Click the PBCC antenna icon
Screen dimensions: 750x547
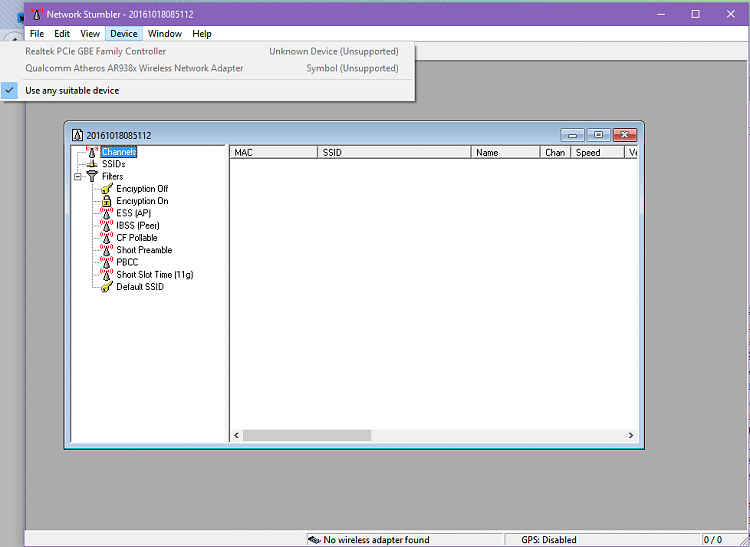point(107,263)
